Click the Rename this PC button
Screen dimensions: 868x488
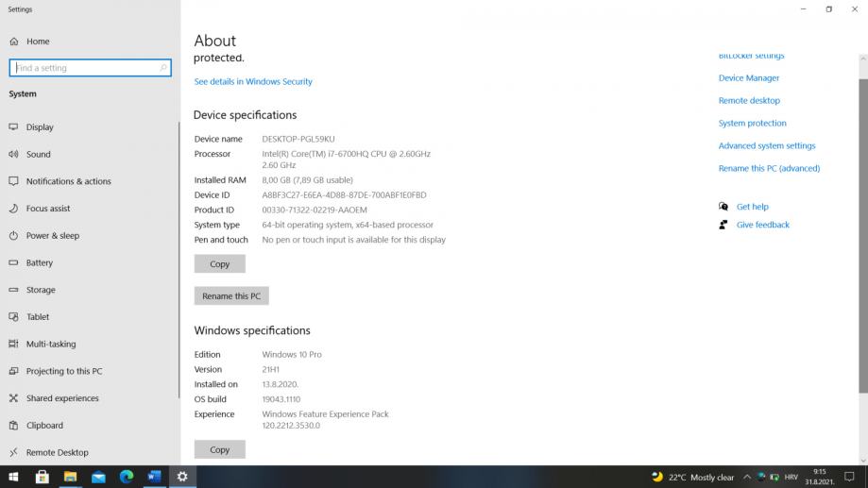(231, 296)
